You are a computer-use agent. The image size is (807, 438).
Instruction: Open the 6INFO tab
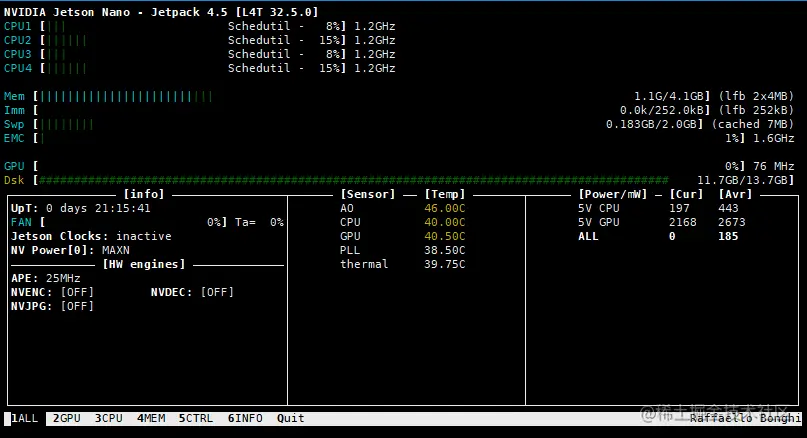point(245,418)
